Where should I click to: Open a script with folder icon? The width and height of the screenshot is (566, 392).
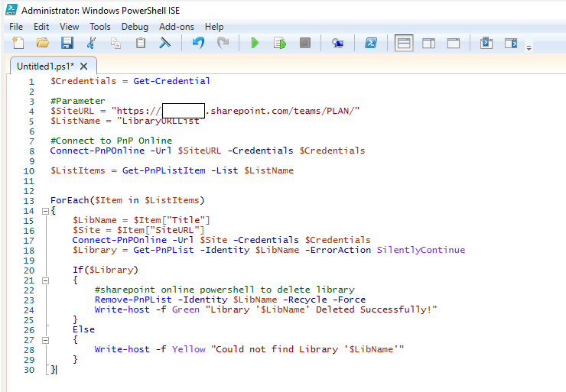click(43, 43)
